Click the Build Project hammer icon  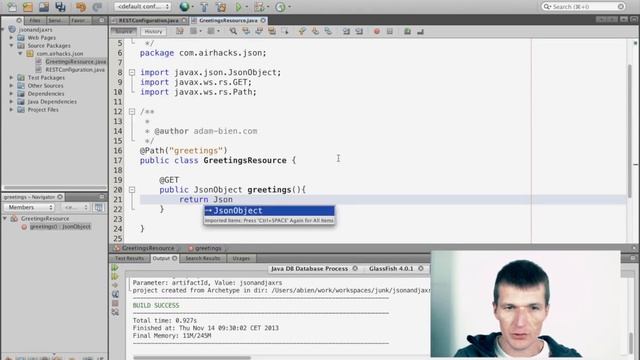pos(204,7)
